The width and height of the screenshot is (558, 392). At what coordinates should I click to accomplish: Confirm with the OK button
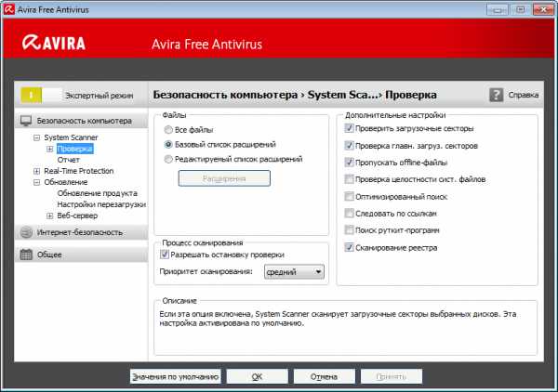(257, 376)
